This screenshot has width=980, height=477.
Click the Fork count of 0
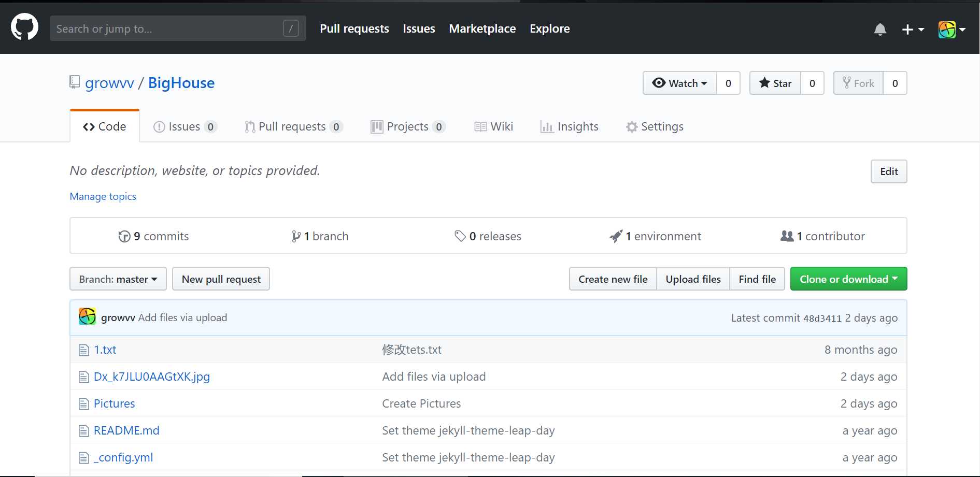click(x=895, y=83)
